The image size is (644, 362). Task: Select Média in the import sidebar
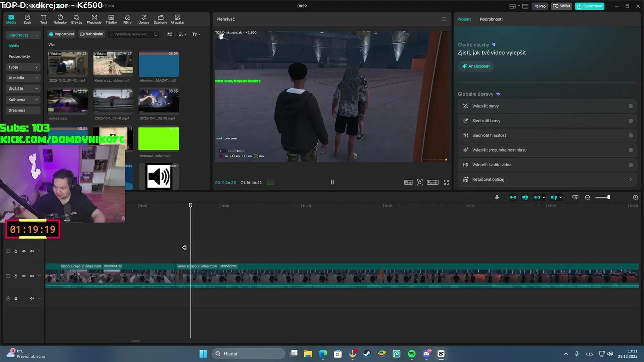pyautogui.click(x=14, y=46)
